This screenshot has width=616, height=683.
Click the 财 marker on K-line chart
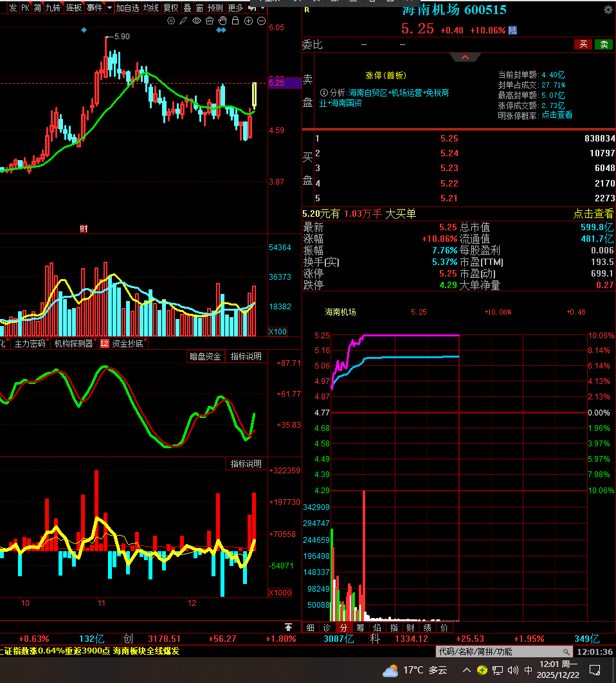(x=84, y=228)
